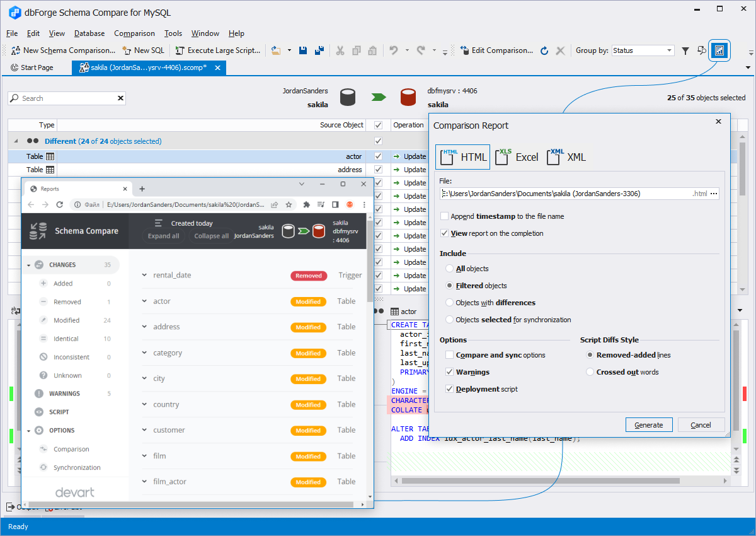Screen dimensions: 756x536
Task: Click browser back arrow
Action: point(30,204)
